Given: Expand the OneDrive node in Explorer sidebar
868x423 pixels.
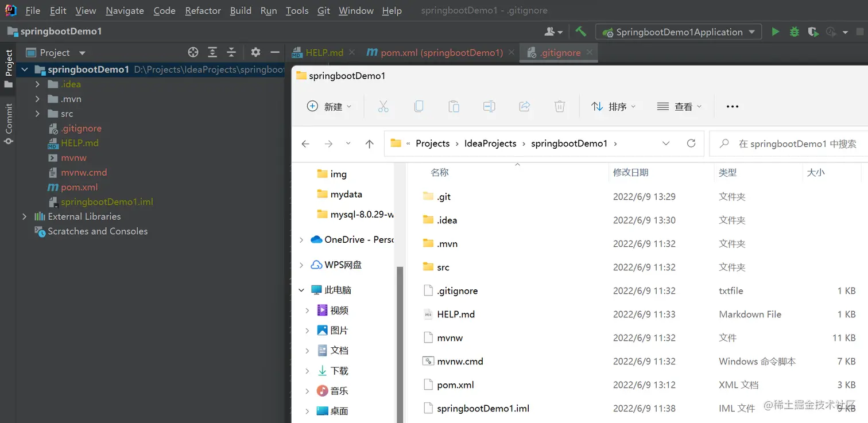Looking at the screenshot, I should 301,240.
